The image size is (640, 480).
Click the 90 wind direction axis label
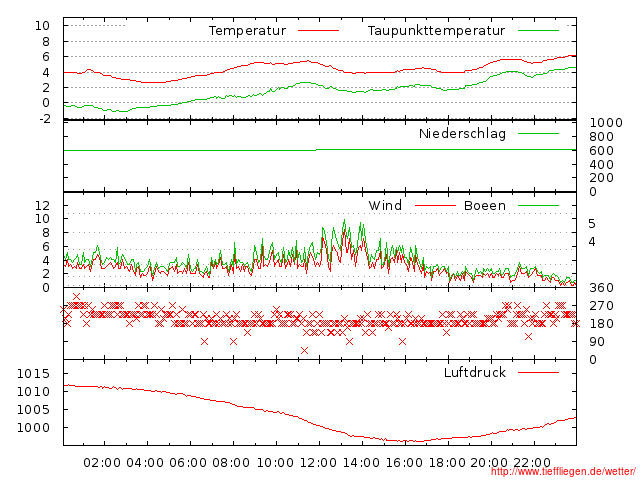click(597, 342)
